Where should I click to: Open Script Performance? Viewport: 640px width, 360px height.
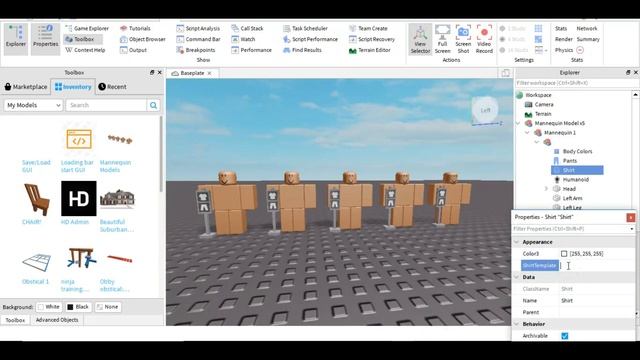(x=310, y=39)
